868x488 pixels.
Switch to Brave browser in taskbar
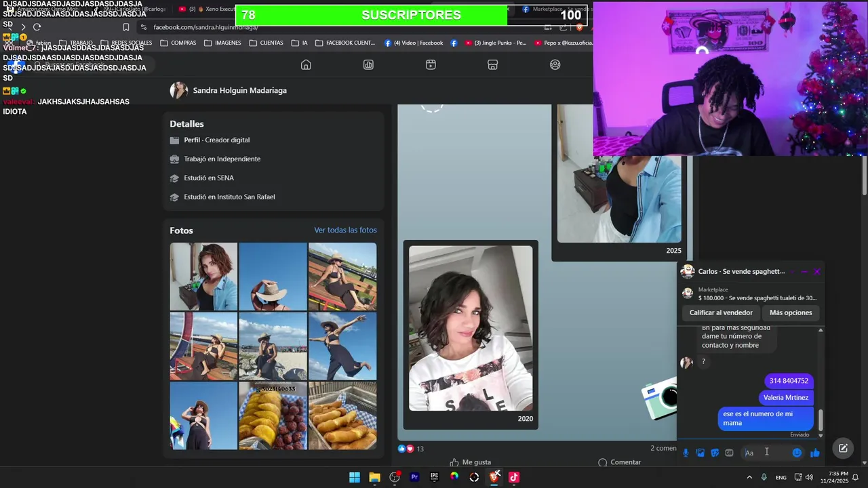click(x=494, y=477)
